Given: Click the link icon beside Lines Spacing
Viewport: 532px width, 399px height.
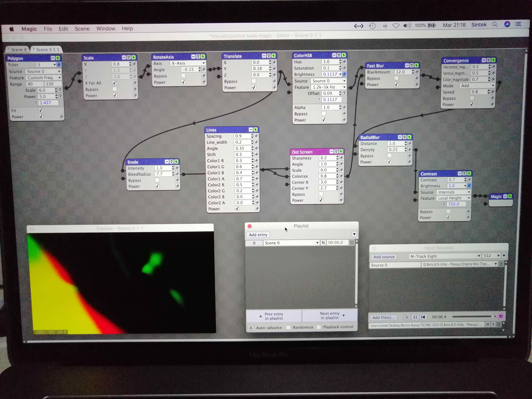Looking at the screenshot, I should (256, 136).
